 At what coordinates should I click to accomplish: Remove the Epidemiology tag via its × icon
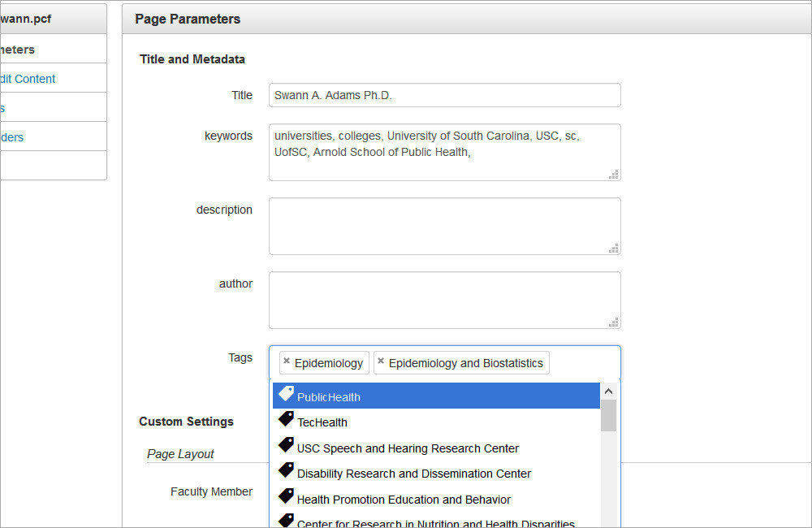point(287,362)
